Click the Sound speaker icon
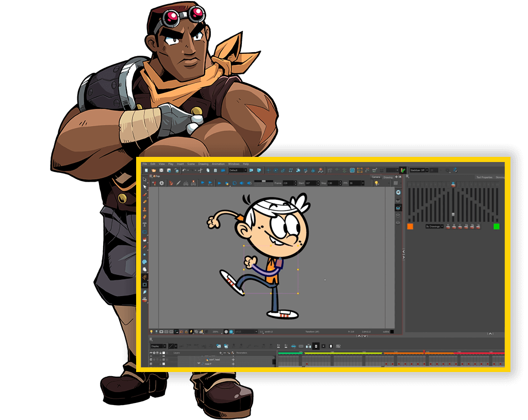The image size is (528, 420). click(x=242, y=183)
